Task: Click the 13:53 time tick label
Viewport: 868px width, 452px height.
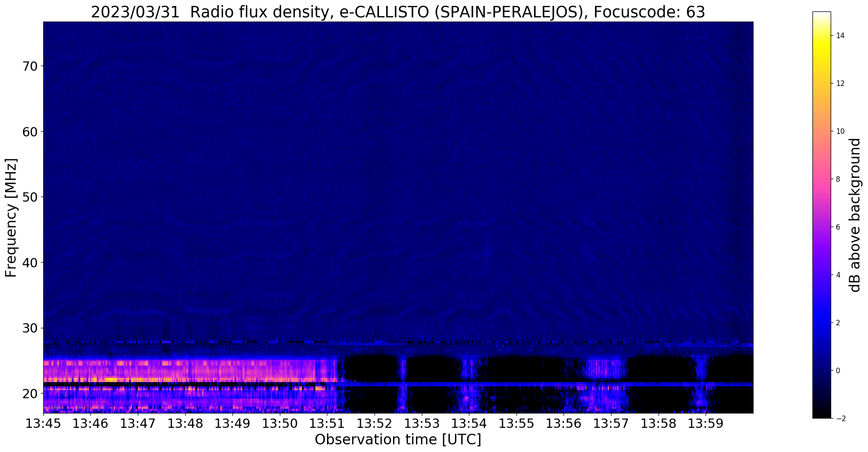Action: (x=421, y=424)
